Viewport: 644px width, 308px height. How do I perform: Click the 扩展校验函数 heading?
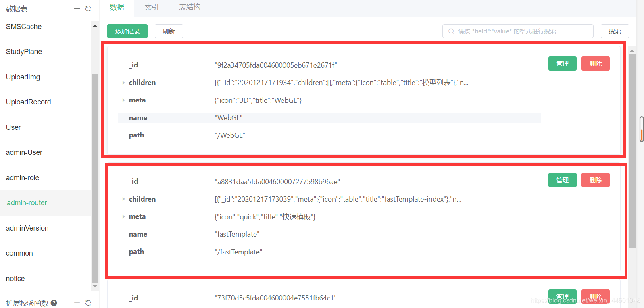27,303
